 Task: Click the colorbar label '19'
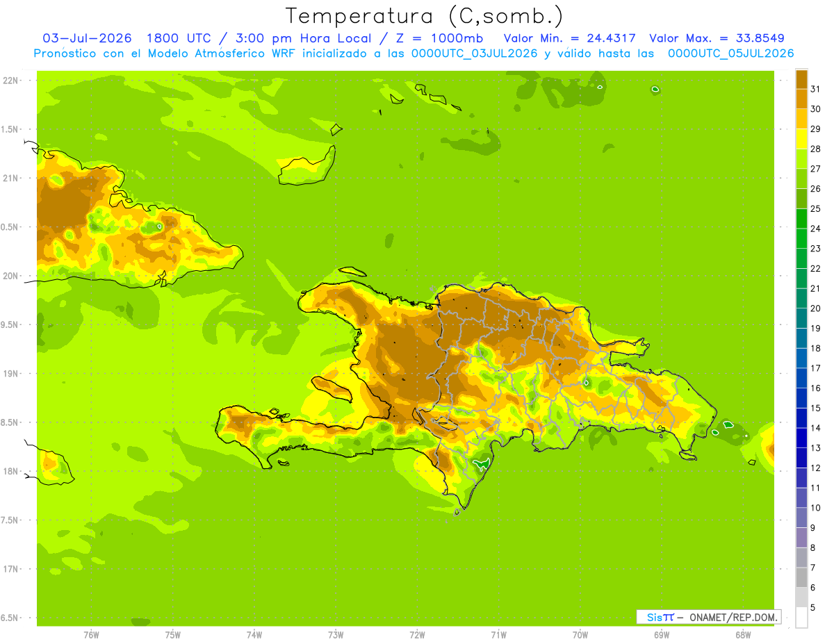(816, 328)
